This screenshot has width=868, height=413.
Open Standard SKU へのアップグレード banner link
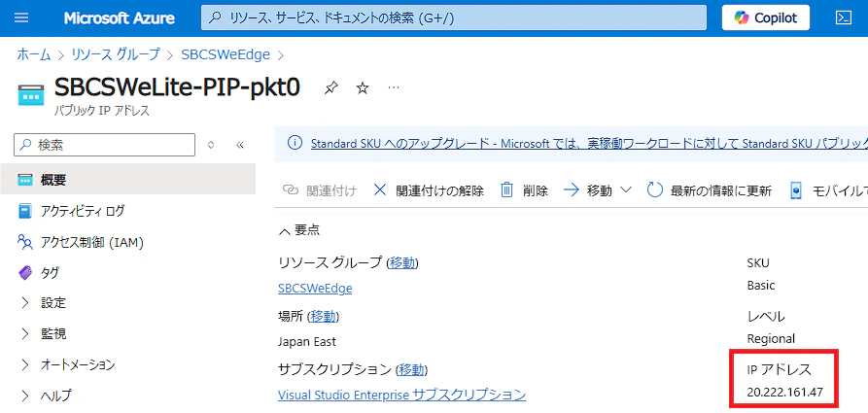point(589,144)
